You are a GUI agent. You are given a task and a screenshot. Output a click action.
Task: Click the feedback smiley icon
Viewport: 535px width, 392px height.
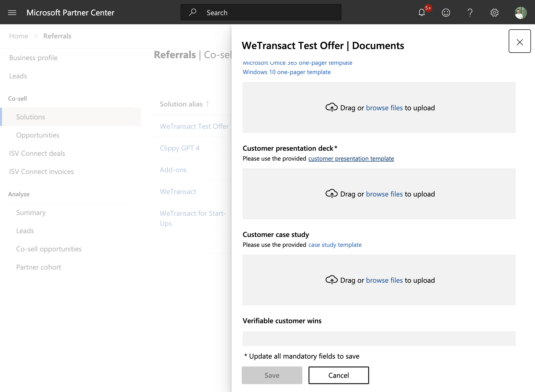coord(446,13)
